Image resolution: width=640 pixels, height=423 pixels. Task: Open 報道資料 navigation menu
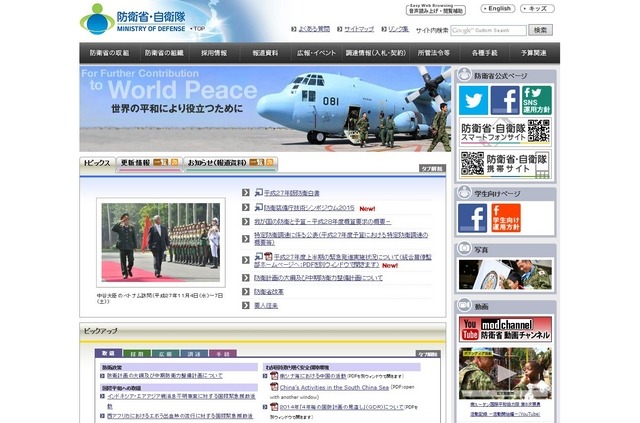265,53
